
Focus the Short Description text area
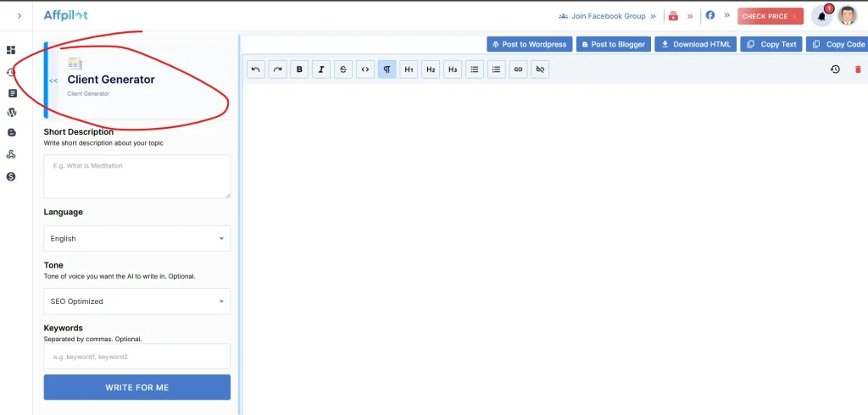(x=136, y=176)
